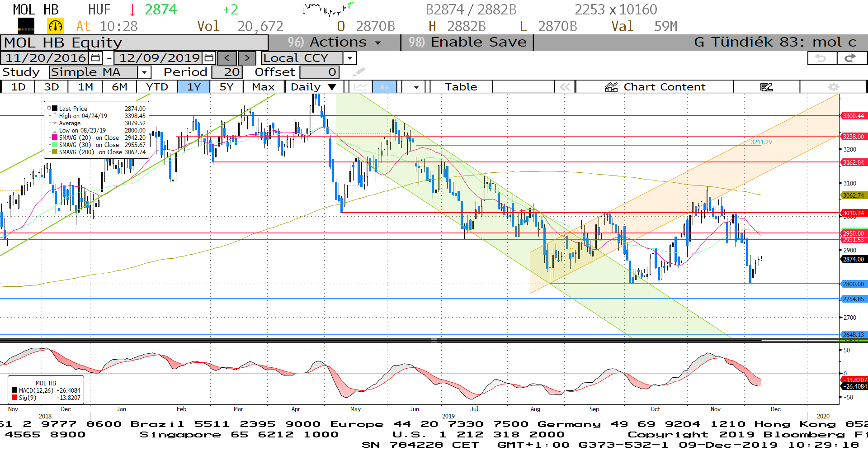
Task: Click the Offset value field
Action: pyautogui.click(x=319, y=72)
